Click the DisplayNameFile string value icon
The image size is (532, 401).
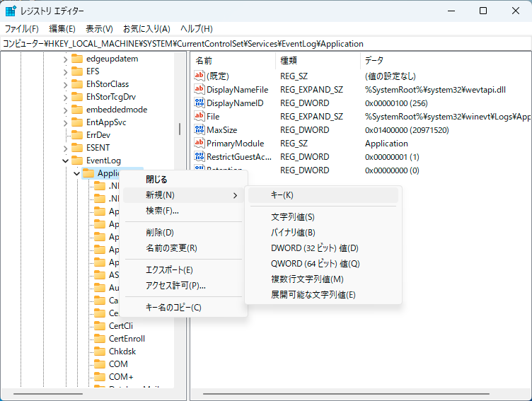pos(199,90)
